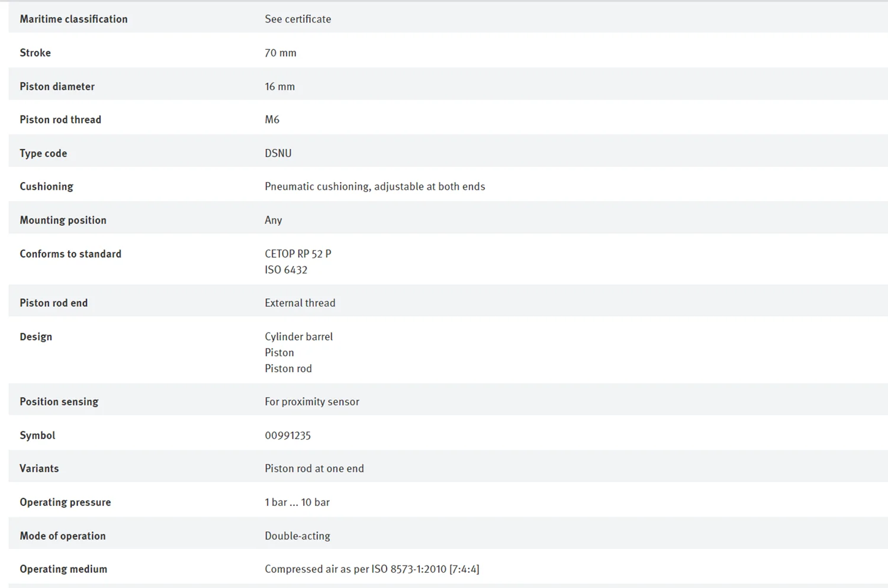Select the Compressed air ISO 8573-1:2010 text

(372, 569)
